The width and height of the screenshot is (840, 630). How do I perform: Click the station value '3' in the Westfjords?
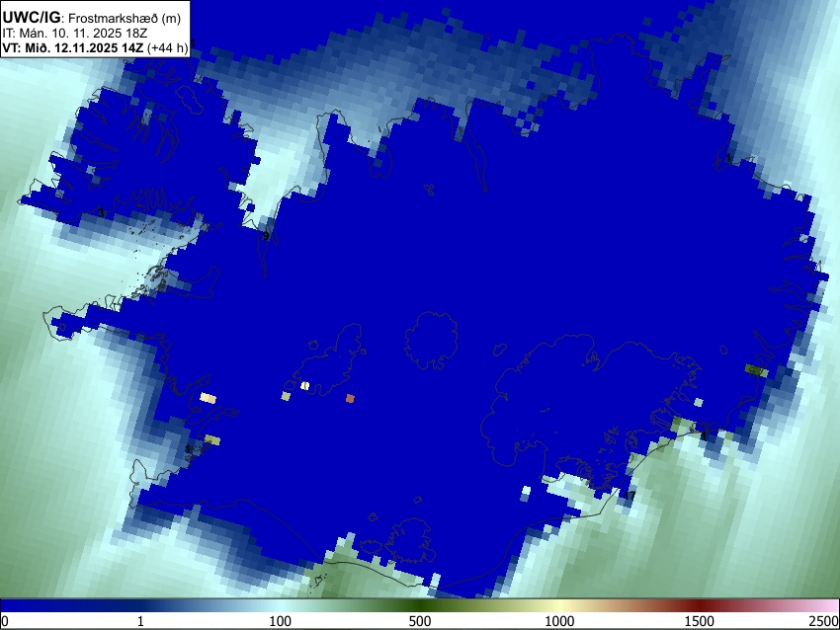coord(101,213)
